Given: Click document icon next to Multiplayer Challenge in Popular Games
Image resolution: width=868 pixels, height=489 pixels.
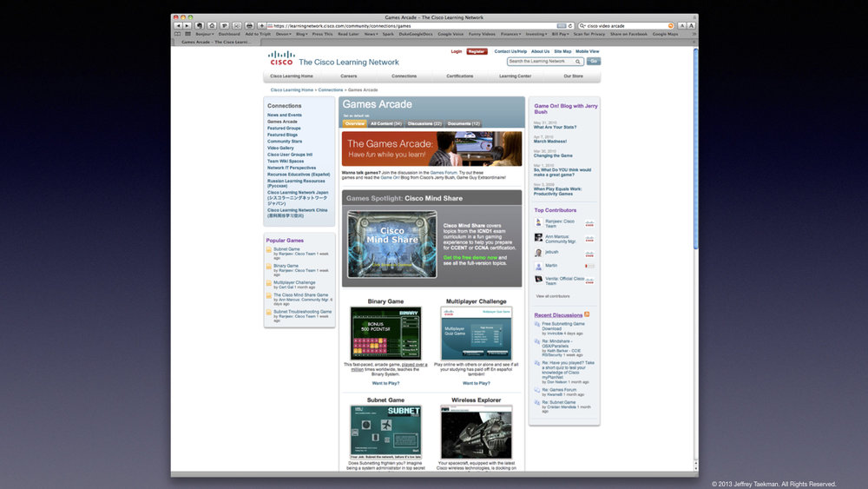Looking at the screenshot, I should 269,283.
